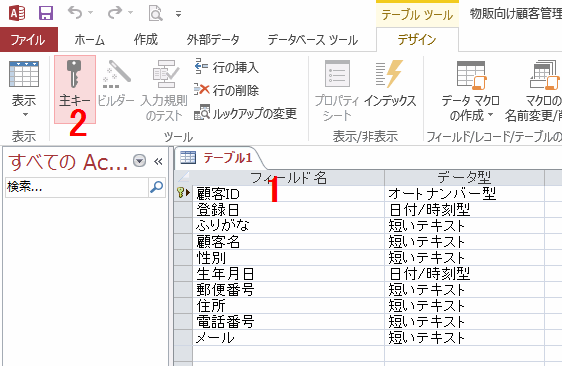The width and height of the screenshot is (562, 366).
Task: Set the 主キー primary key
Action: pyautogui.click(x=75, y=89)
